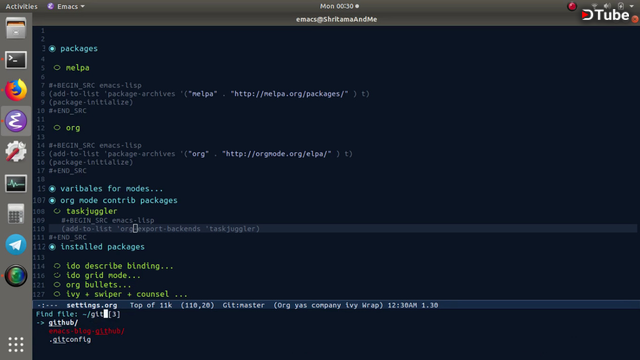The width and height of the screenshot is (640, 360).
Task: Click the Activities menu
Action: (21, 6)
